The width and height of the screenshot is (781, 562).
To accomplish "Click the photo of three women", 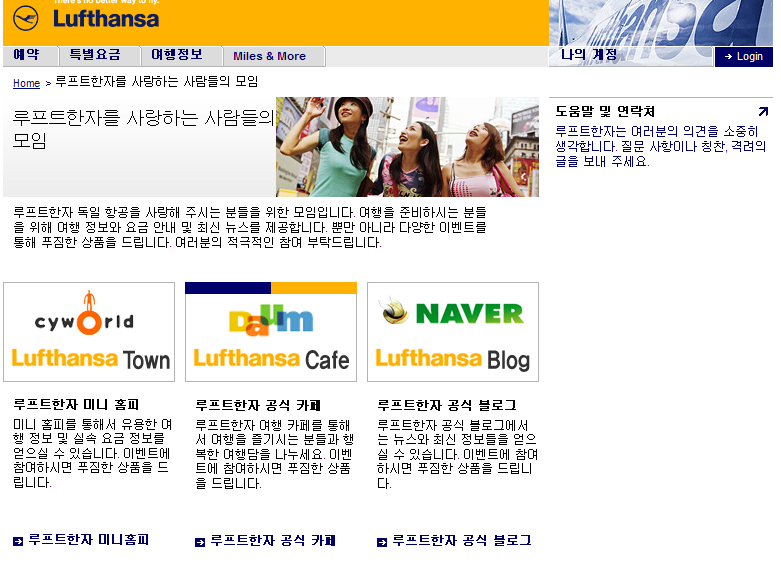I will click(x=407, y=147).
